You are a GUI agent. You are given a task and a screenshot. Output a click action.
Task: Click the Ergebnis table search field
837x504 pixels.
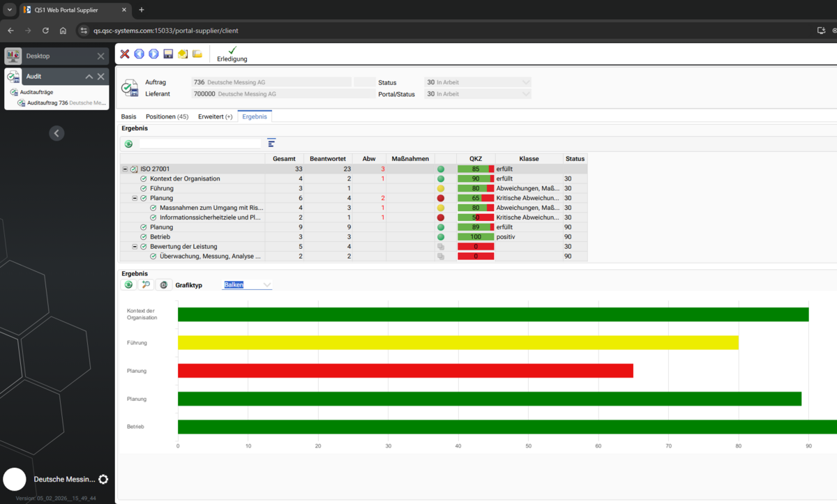[x=200, y=144]
